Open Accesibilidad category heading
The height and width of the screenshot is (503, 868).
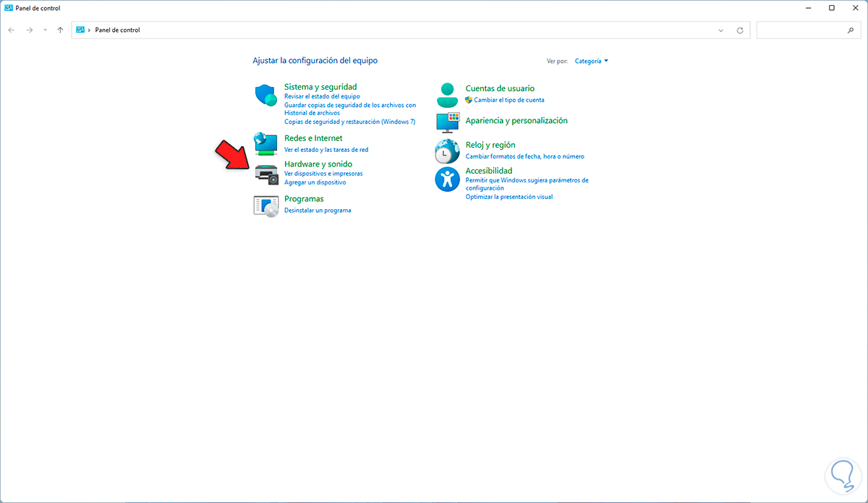coord(489,171)
